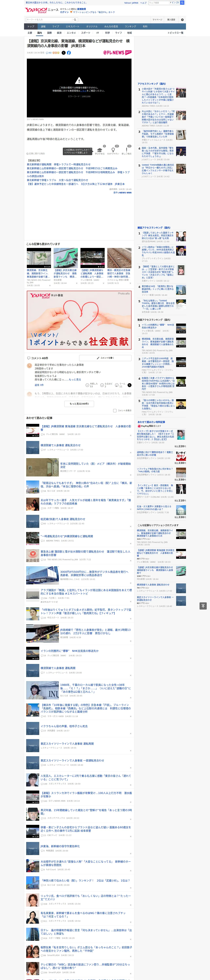Open the みんなの意見 tab
This screenshot has height=980, width=210.
(111, 27)
